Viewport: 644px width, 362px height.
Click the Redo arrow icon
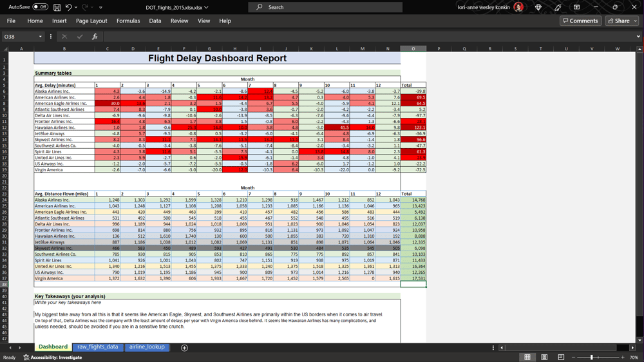[x=84, y=7]
